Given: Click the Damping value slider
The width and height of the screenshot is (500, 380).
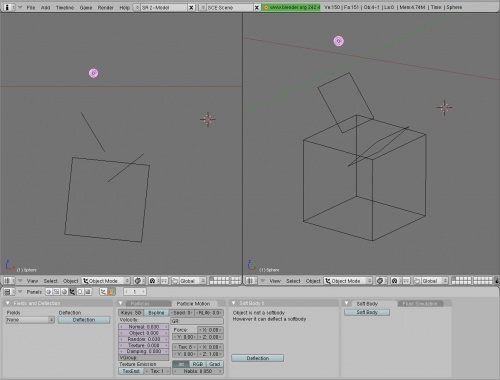Looking at the screenshot, I should [x=144, y=351].
